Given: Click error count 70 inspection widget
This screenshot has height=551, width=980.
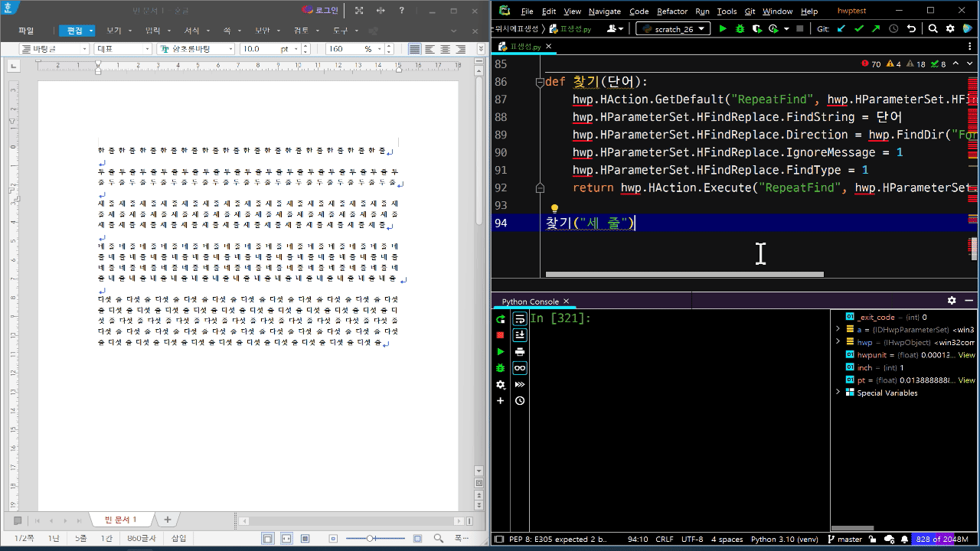Looking at the screenshot, I should pyautogui.click(x=871, y=64).
